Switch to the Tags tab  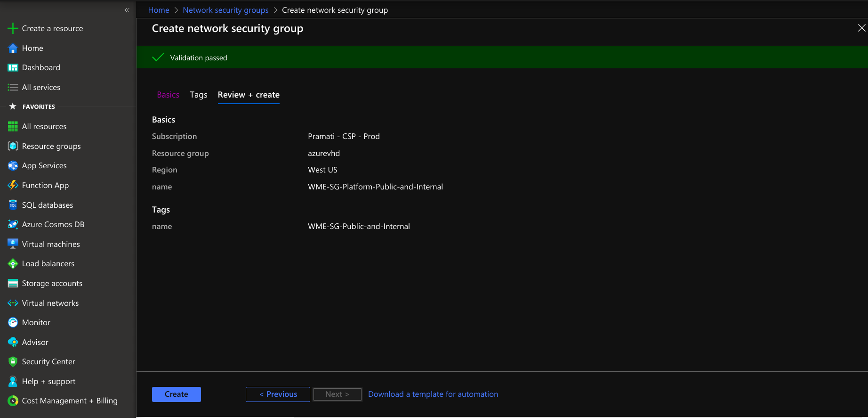click(198, 95)
